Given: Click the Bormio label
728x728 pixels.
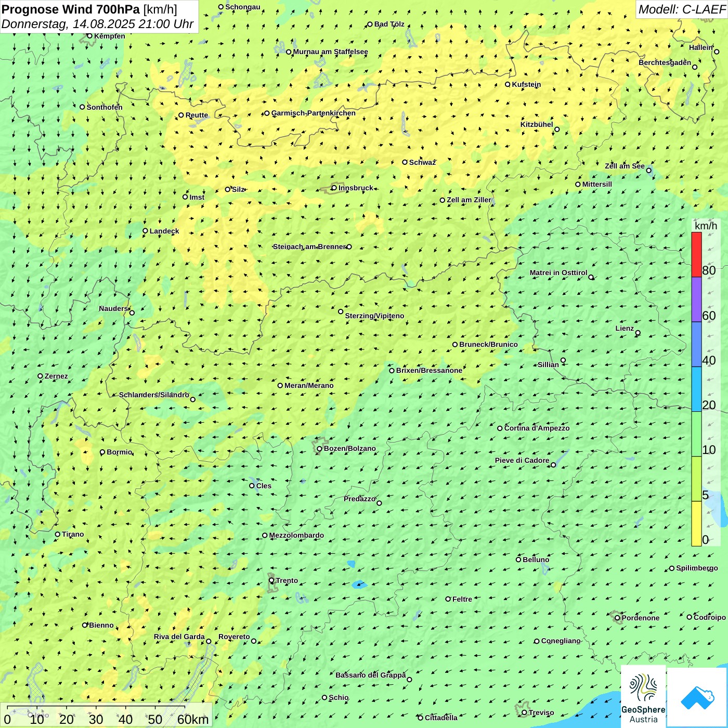Looking at the screenshot, I should point(119,452).
